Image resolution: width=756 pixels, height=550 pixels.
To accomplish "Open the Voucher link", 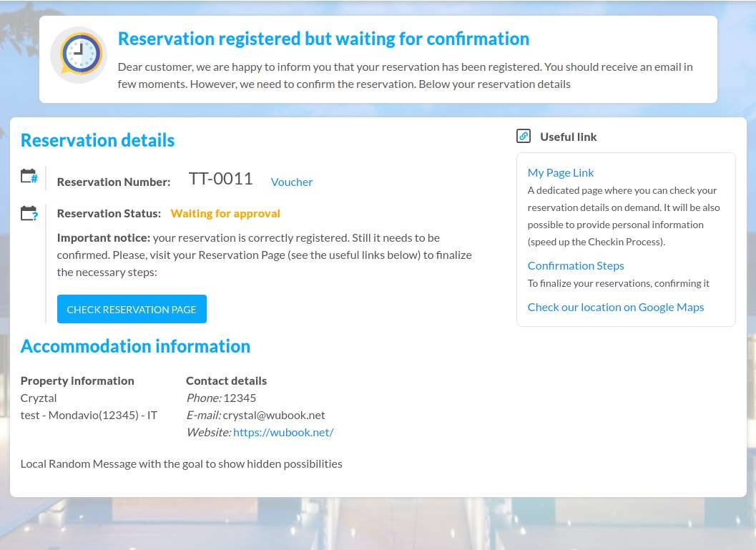I will point(291,182).
